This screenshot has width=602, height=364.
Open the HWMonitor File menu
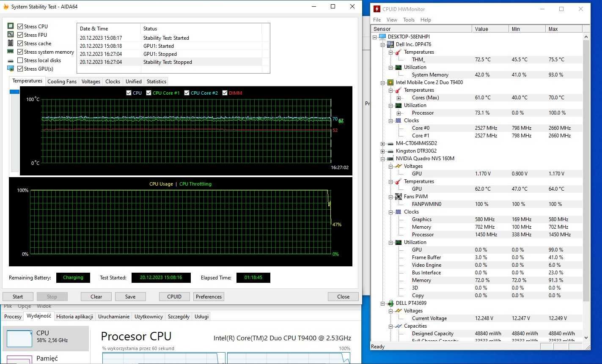point(377,20)
